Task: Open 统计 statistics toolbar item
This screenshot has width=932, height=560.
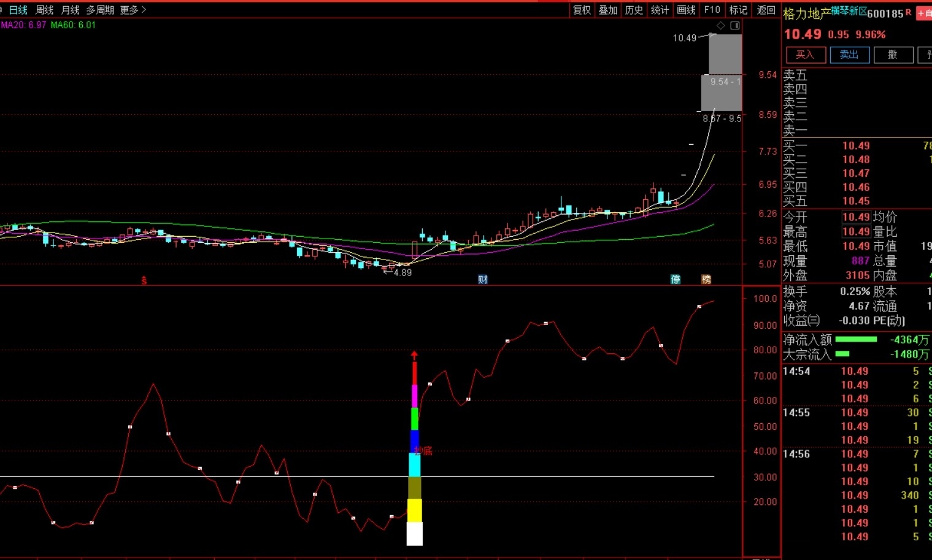Action: pos(660,10)
